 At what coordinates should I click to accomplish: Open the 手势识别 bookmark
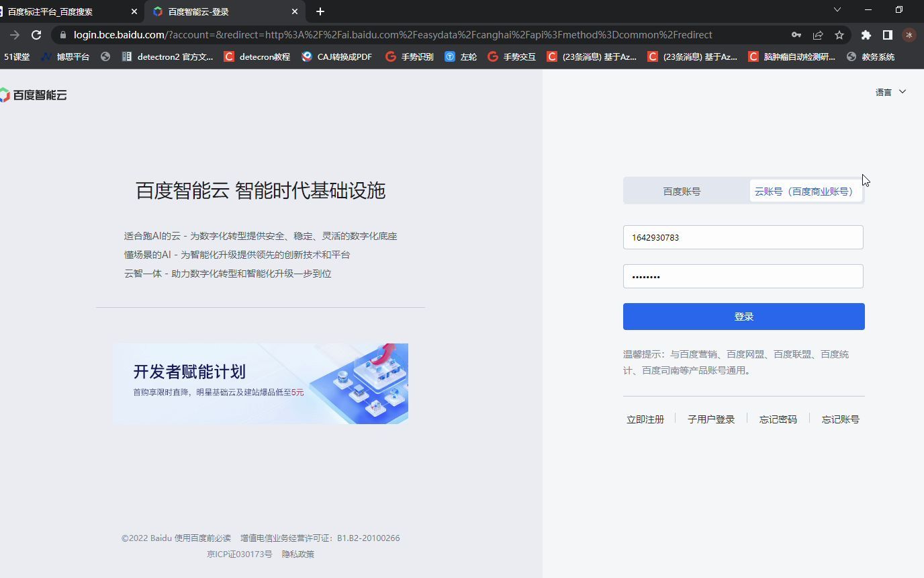click(x=410, y=57)
